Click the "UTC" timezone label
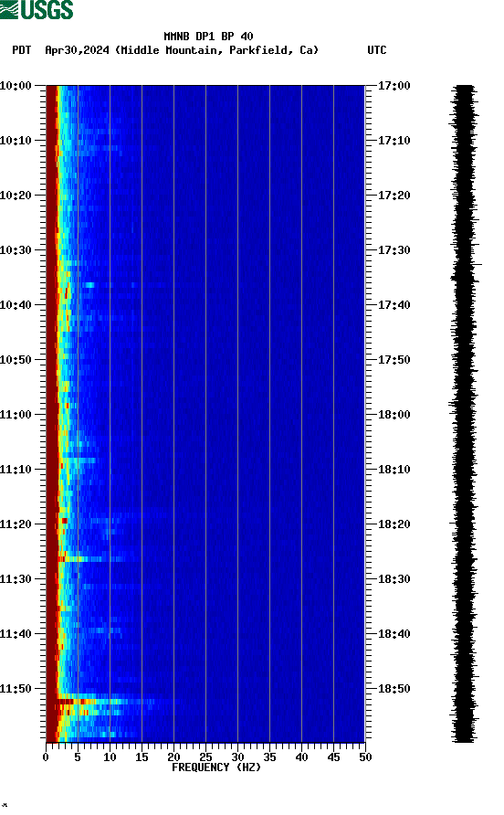Viewport: 504px width, 815px height. pos(377,50)
